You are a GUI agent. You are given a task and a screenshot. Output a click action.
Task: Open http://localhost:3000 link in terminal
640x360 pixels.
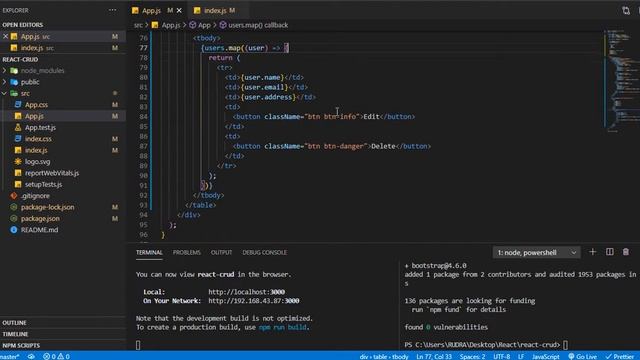coord(247,292)
